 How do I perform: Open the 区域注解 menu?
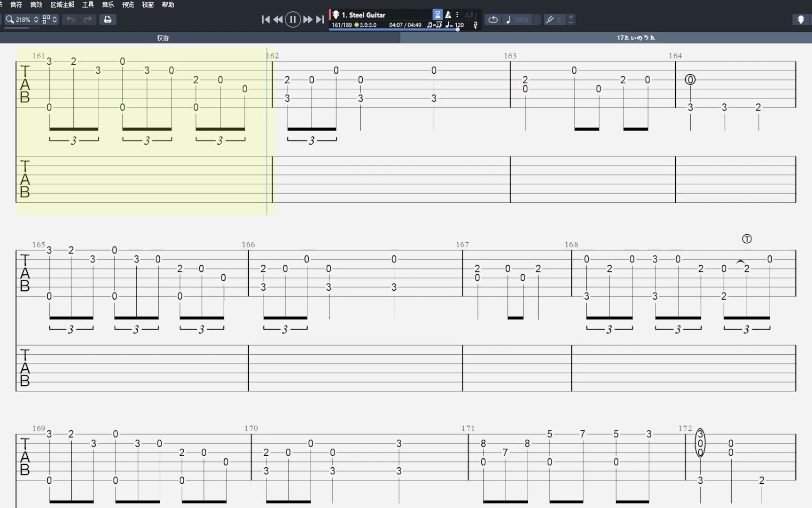(x=62, y=5)
